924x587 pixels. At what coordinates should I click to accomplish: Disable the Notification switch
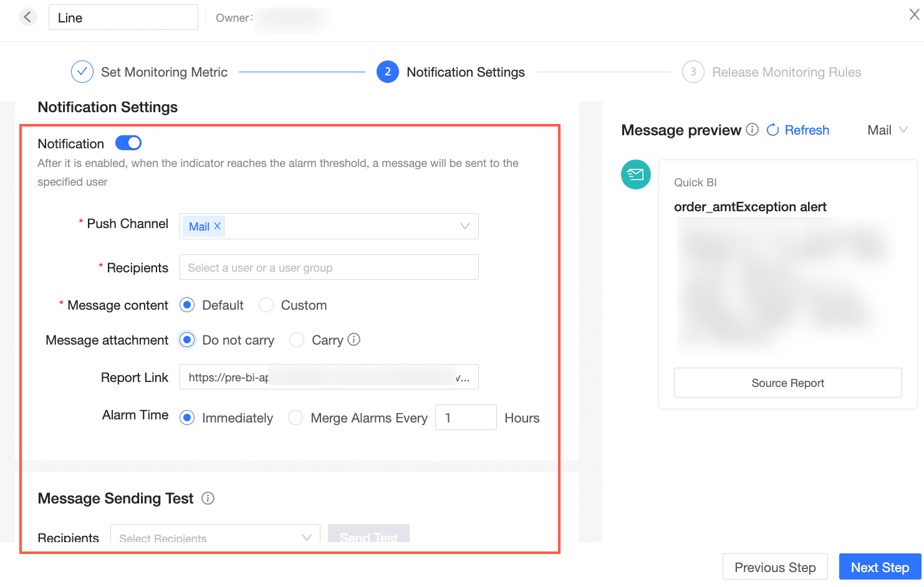tap(128, 143)
